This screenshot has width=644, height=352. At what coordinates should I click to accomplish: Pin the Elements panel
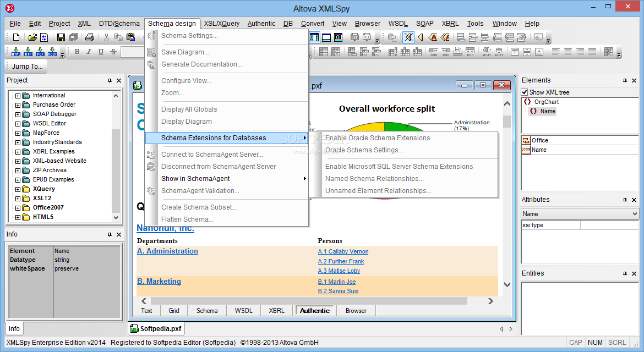(625, 80)
